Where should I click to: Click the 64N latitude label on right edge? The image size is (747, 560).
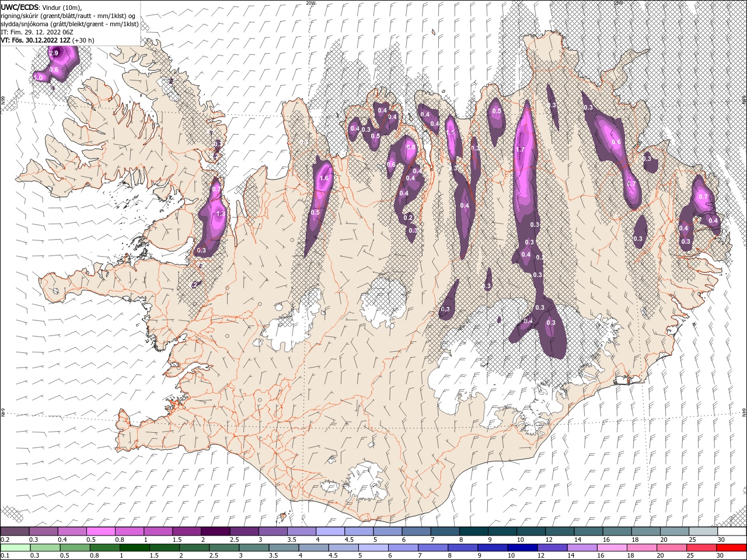(x=744, y=412)
